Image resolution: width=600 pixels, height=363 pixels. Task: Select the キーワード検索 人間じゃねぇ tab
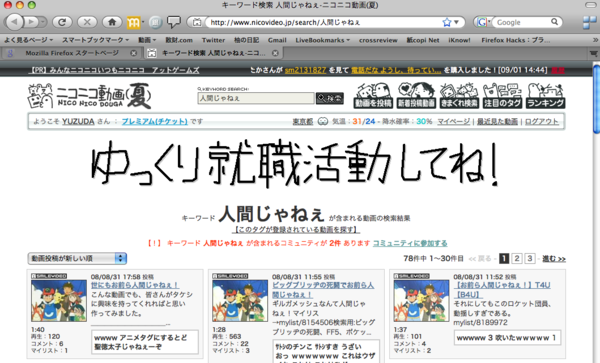point(213,53)
